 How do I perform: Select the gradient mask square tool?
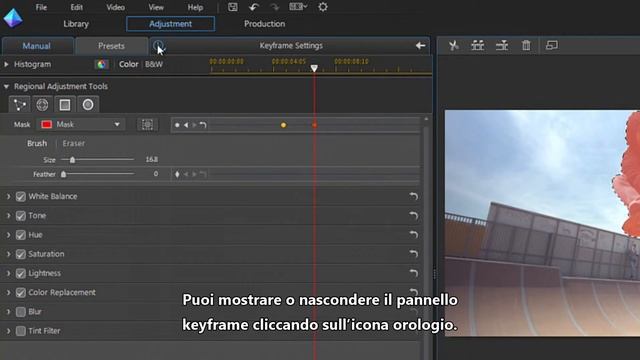click(65, 105)
